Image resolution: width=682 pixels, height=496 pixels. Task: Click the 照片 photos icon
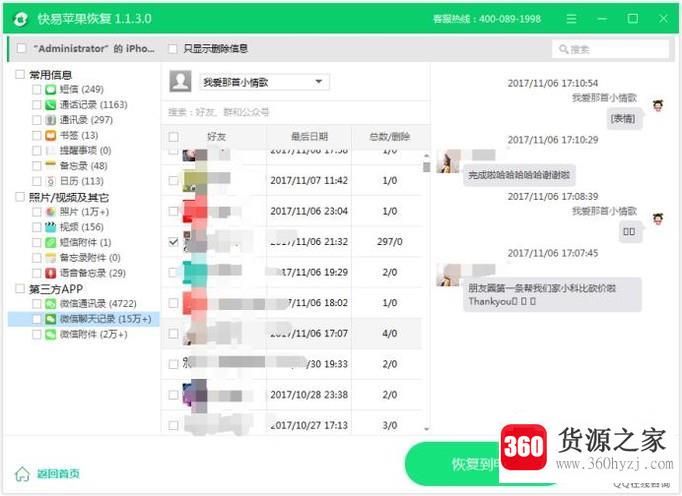coord(51,212)
